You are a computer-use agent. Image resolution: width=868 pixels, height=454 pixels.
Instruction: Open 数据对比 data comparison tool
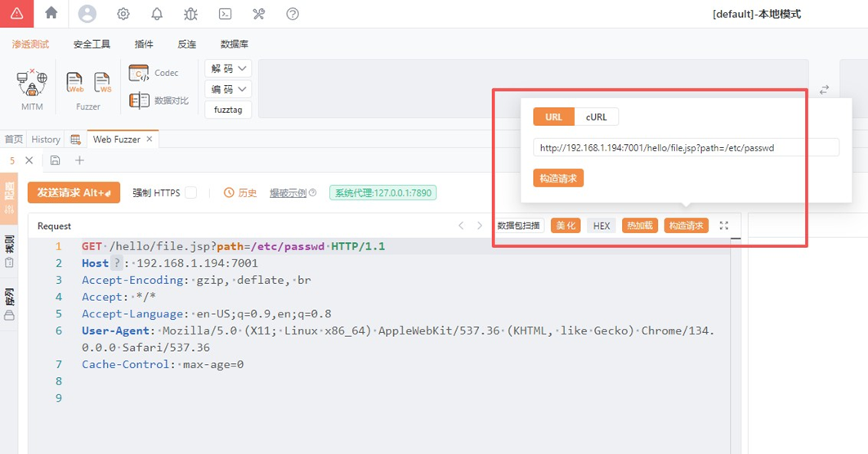159,101
